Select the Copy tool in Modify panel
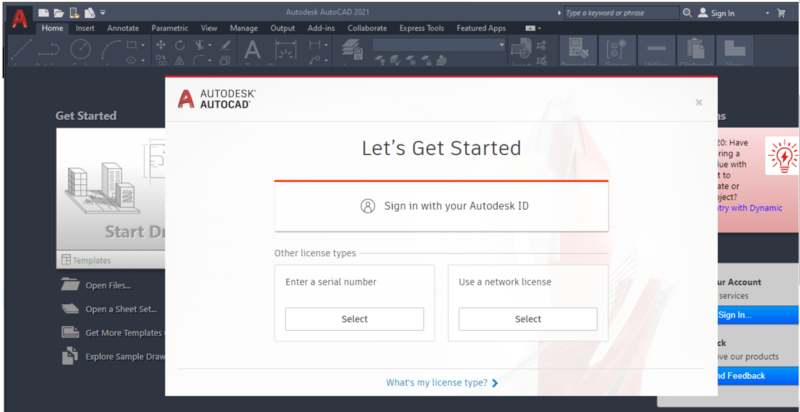Viewport: 800px width, 412px height. coord(161,60)
